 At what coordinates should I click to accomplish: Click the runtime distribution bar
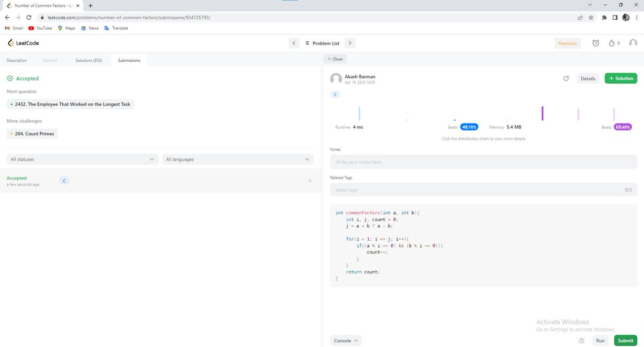click(x=359, y=113)
